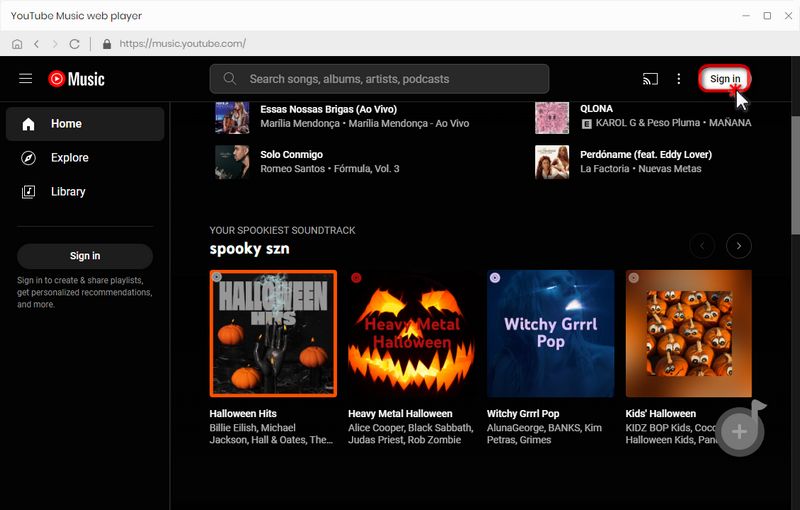Open song title Essas Nossas Brigas (Ao Vivo)
Image resolution: width=800 pixels, height=510 pixels.
[x=329, y=109]
